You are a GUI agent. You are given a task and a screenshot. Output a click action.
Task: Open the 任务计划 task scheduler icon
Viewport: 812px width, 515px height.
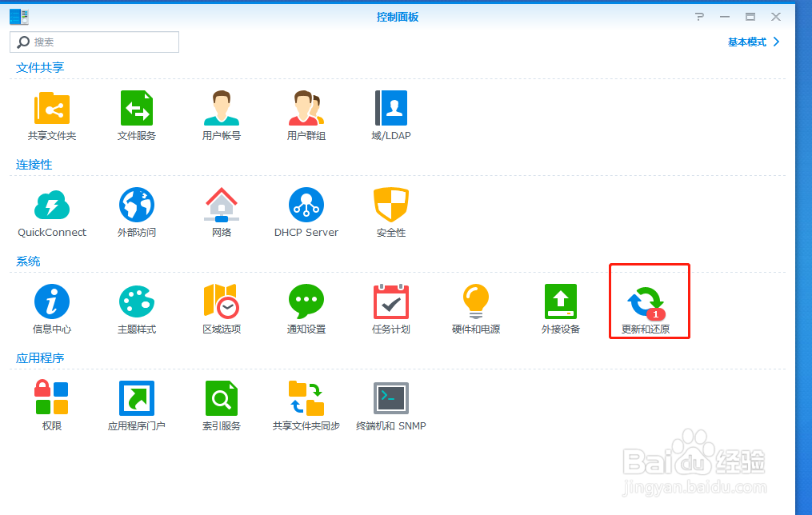(x=391, y=301)
